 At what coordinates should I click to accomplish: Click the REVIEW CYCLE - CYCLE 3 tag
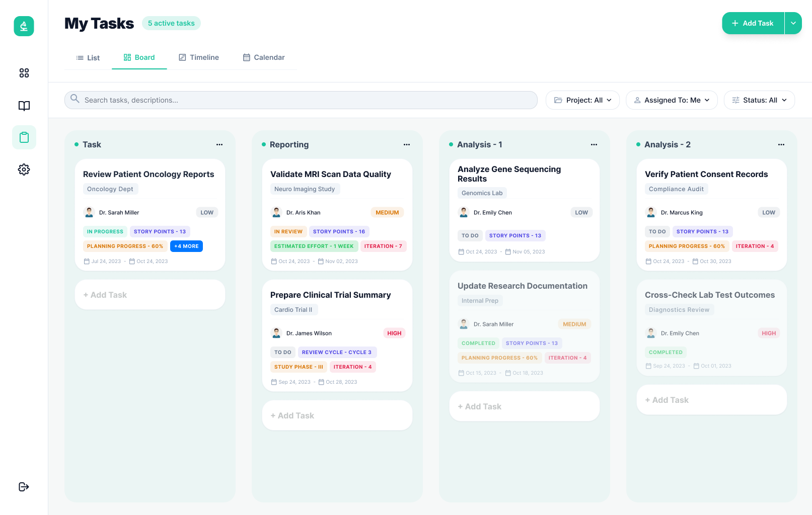[337, 353]
